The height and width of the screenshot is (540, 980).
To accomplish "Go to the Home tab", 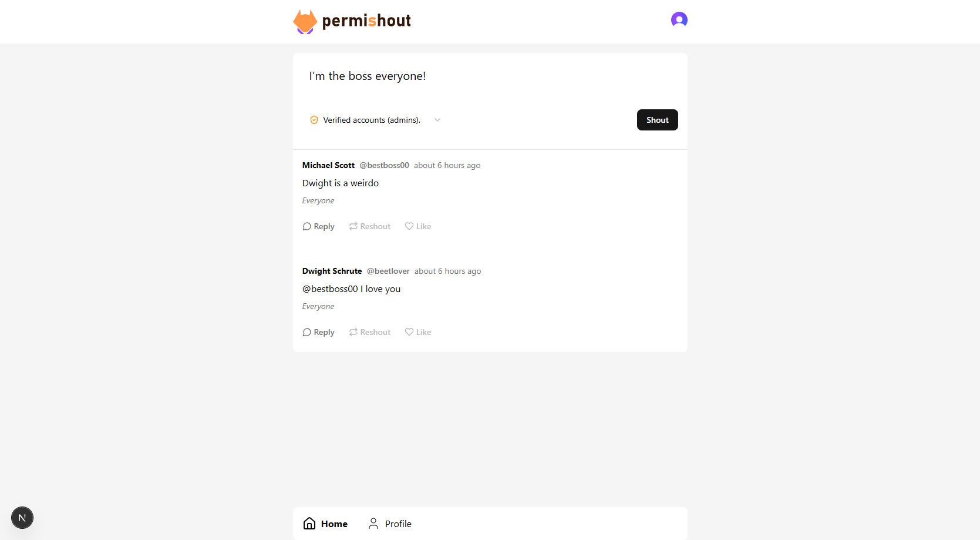I will pyautogui.click(x=325, y=524).
